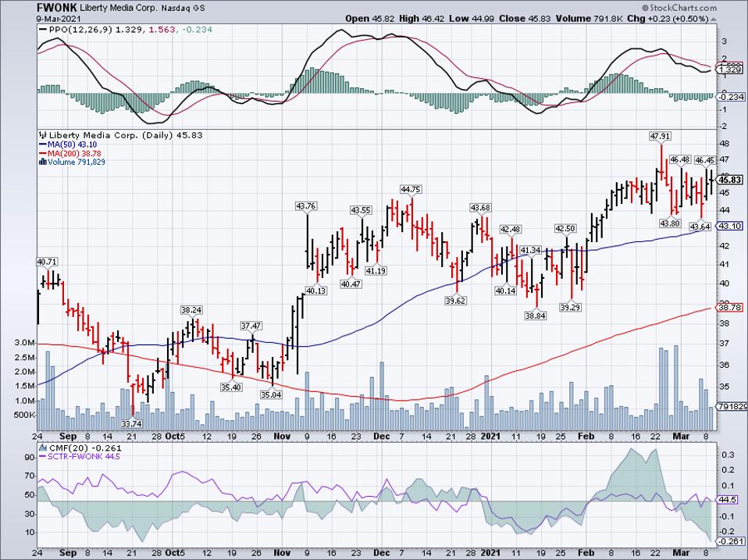Click the 43.55 price label
The width and height of the screenshot is (748, 560).
tap(362, 210)
